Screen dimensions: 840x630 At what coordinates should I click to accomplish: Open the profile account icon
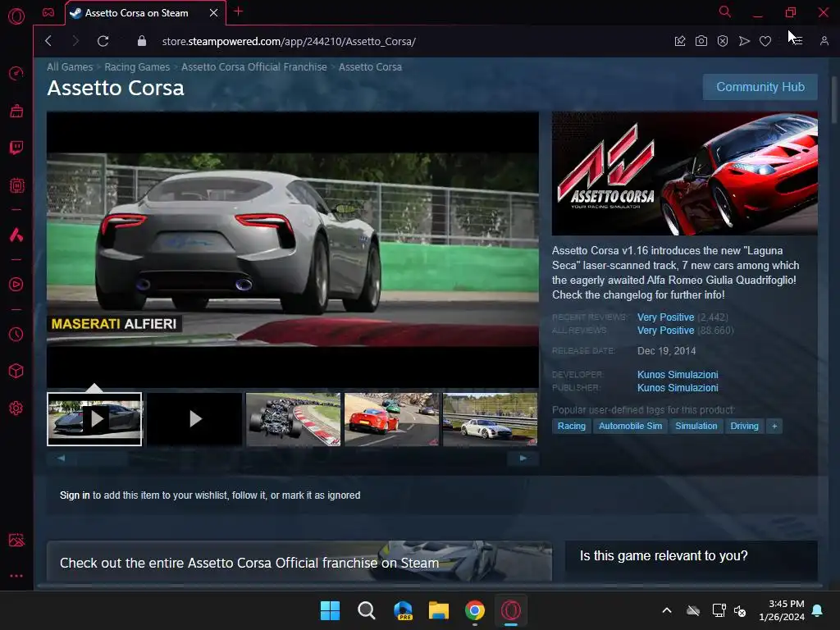824,41
